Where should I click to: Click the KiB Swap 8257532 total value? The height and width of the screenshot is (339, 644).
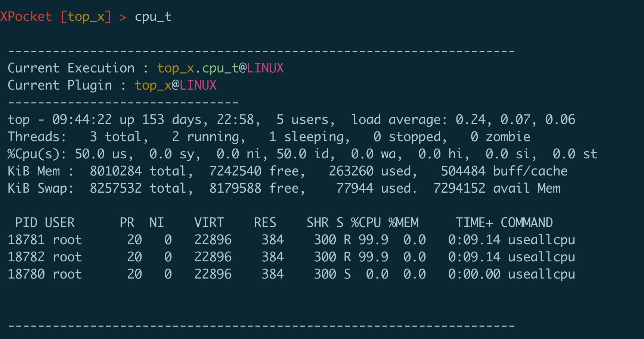(138, 189)
